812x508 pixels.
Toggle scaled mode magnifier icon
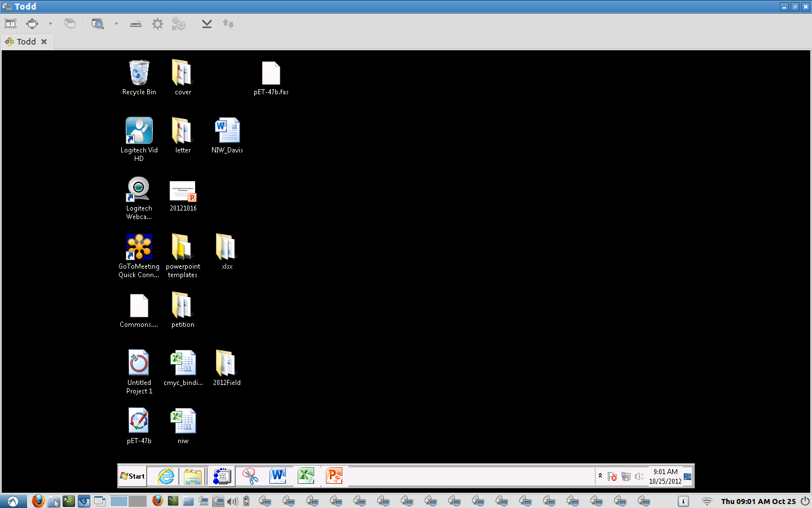coord(98,24)
